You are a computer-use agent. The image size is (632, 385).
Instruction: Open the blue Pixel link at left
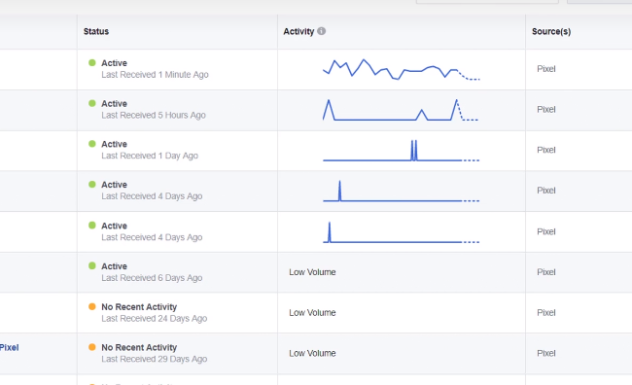tap(9, 348)
